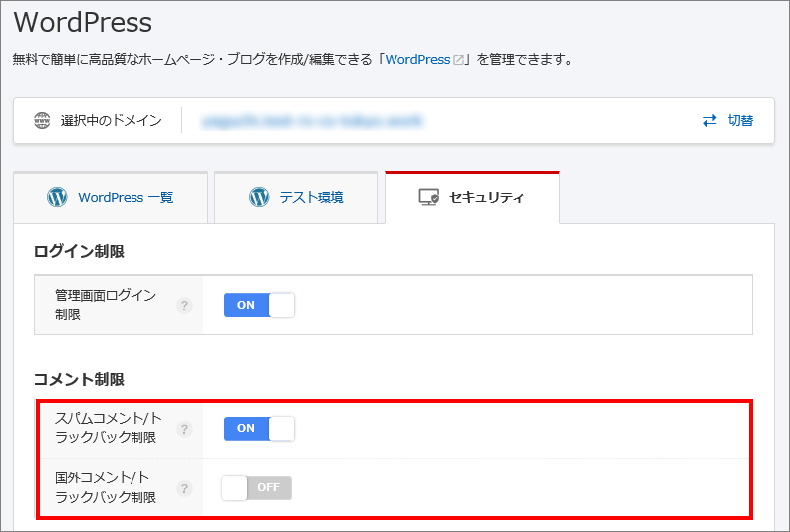Show help for 管理画面ログイン制限
The image size is (790, 532).
coord(185,305)
